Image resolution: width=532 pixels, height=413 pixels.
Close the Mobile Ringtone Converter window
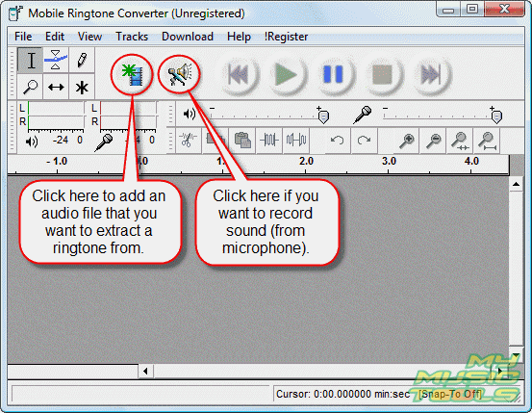coord(504,10)
